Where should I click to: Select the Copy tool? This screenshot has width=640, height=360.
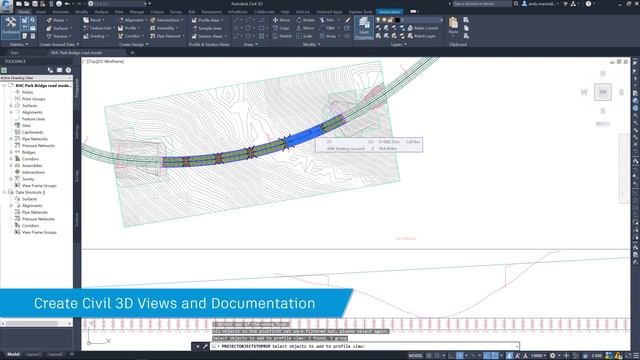click(x=281, y=28)
